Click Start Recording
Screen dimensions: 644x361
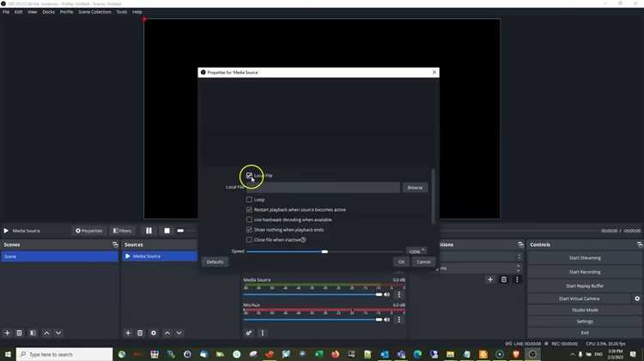pyautogui.click(x=585, y=272)
